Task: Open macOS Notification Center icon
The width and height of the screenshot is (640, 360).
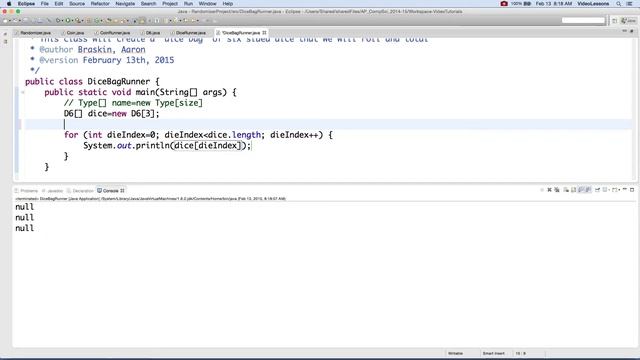Action: (x=630, y=4)
